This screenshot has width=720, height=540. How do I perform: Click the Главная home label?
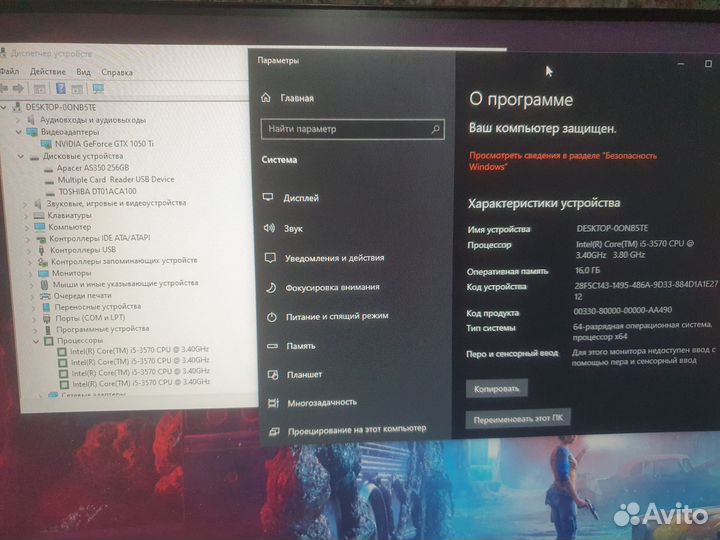(x=297, y=98)
